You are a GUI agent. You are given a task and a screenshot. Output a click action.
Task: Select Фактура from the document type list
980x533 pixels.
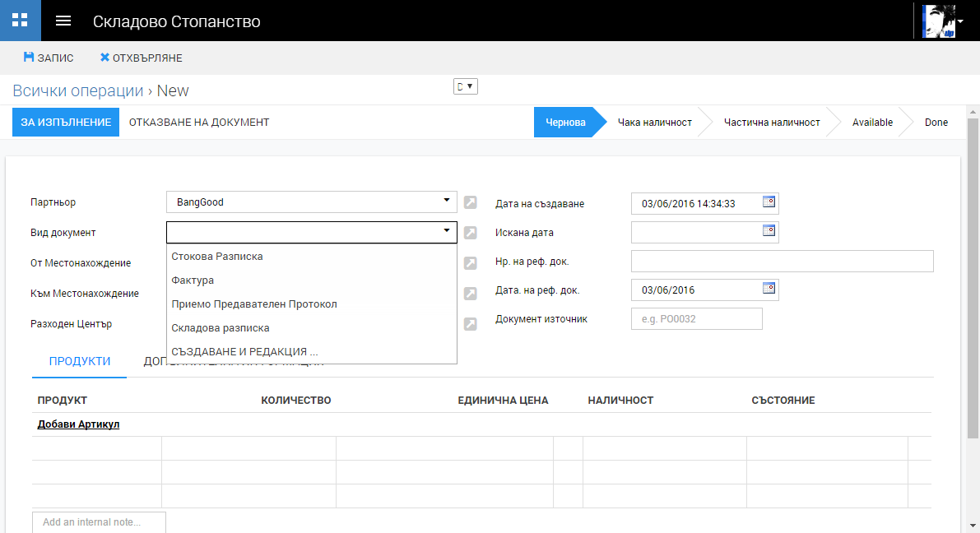click(193, 280)
